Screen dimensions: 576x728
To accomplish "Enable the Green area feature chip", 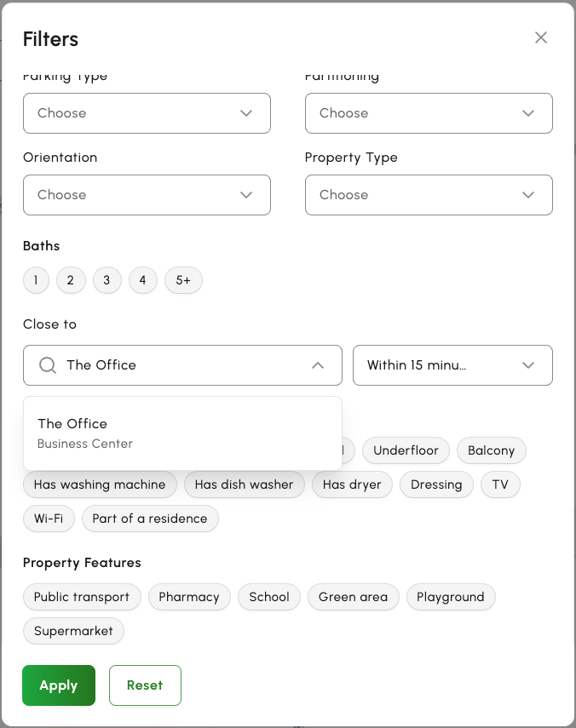I will 353,597.
